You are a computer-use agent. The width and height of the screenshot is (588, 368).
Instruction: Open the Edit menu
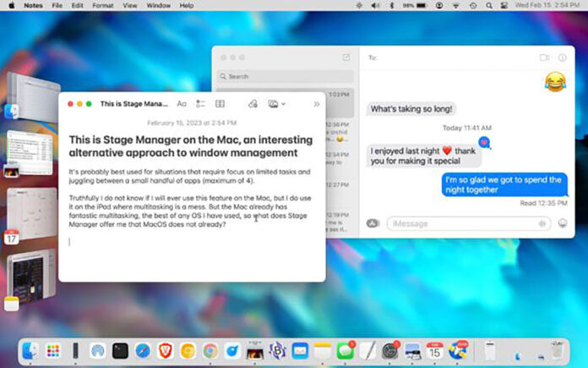(x=77, y=5)
